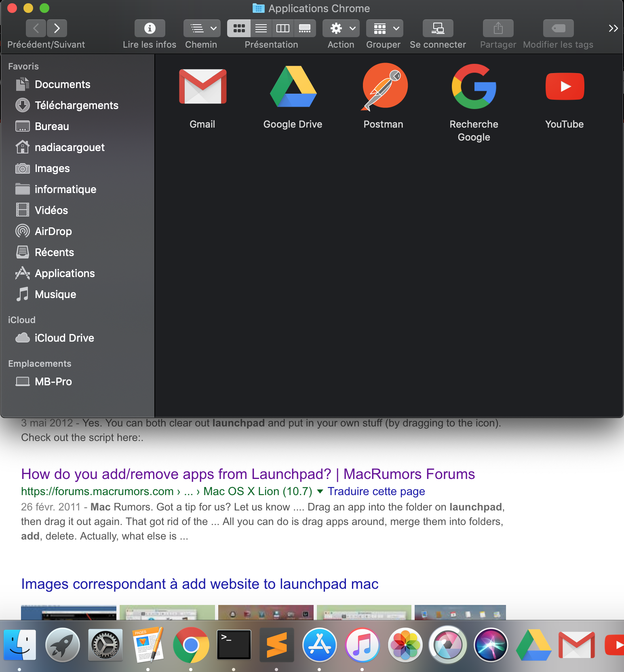
Task: Open the Action gear dropdown
Action: pos(341,28)
